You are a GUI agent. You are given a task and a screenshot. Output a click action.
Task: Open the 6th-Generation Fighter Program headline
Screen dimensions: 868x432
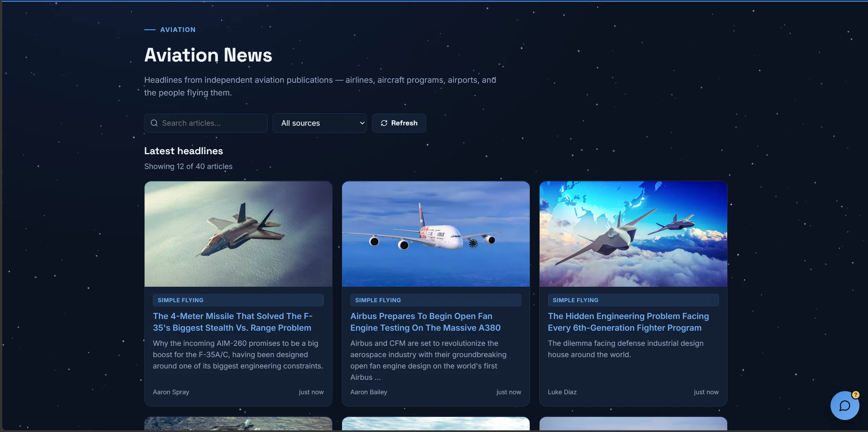628,322
